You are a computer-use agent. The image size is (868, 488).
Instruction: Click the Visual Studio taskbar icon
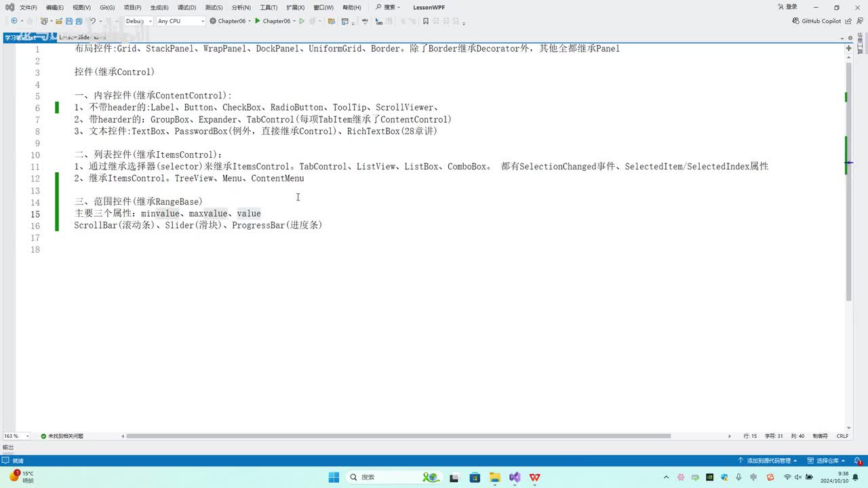pyautogui.click(x=515, y=477)
